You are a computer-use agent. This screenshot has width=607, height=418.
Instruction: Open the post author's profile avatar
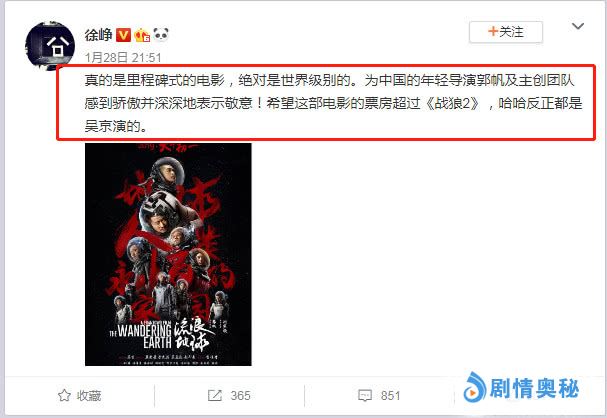(x=50, y=46)
